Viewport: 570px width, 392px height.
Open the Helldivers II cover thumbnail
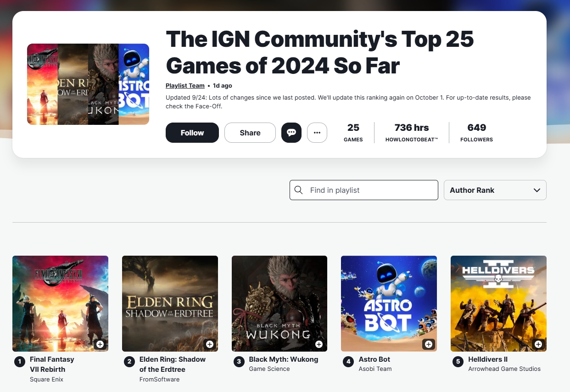pyautogui.click(x=498, y=303)
